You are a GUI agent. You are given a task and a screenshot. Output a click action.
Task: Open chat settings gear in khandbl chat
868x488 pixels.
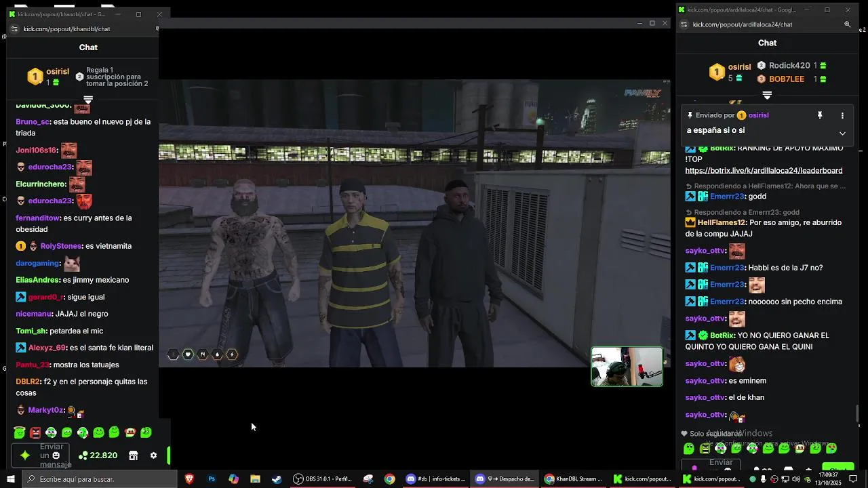click(153, 455)
